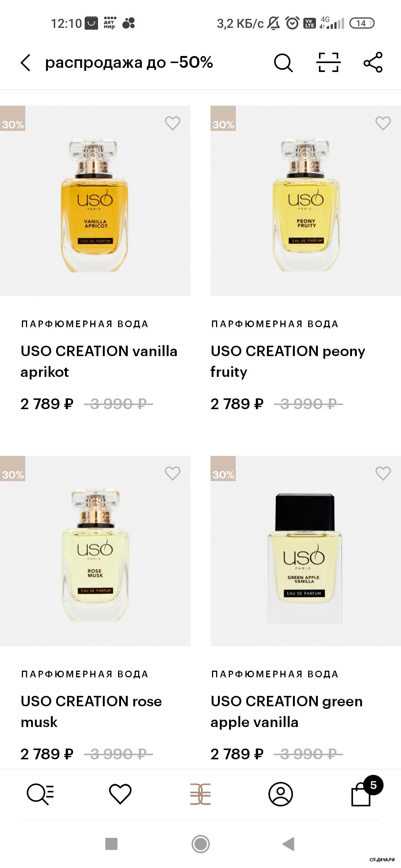This screenshot has width=401, height=868.
Task: Open search with magnifier icon
Action: pos(283,62)
